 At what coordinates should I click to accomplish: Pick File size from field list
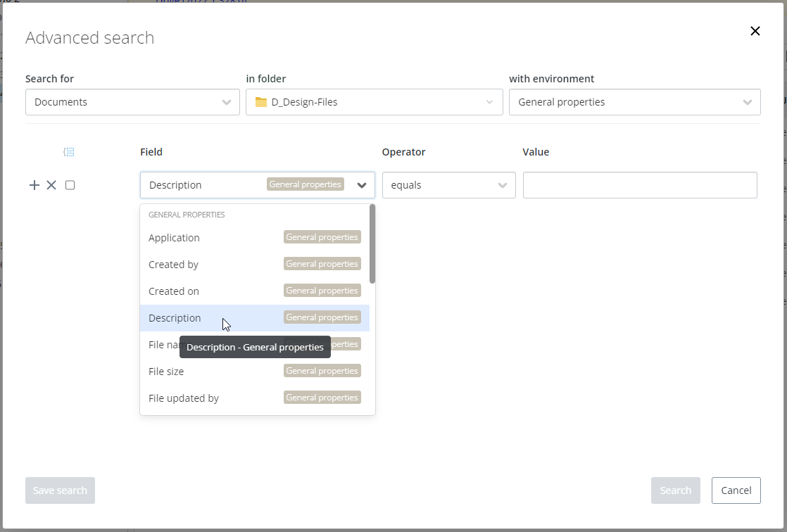point(166,372)
